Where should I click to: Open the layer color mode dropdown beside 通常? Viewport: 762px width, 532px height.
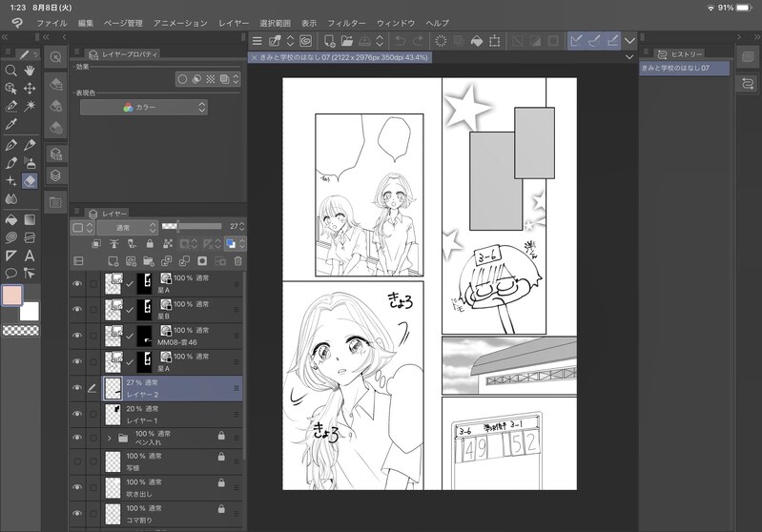click(83, 227)
